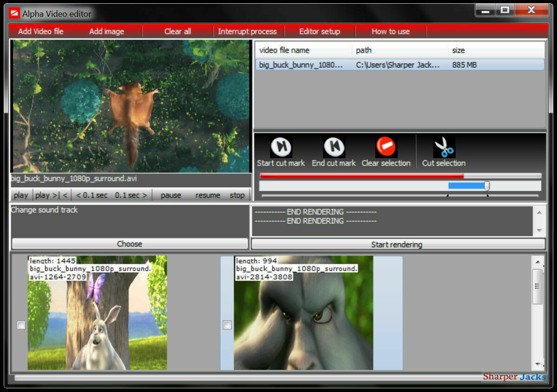Click the scissors Cut selection icon
The width and height of the screenshot is (557, 392).
click(x=444, y=147)
